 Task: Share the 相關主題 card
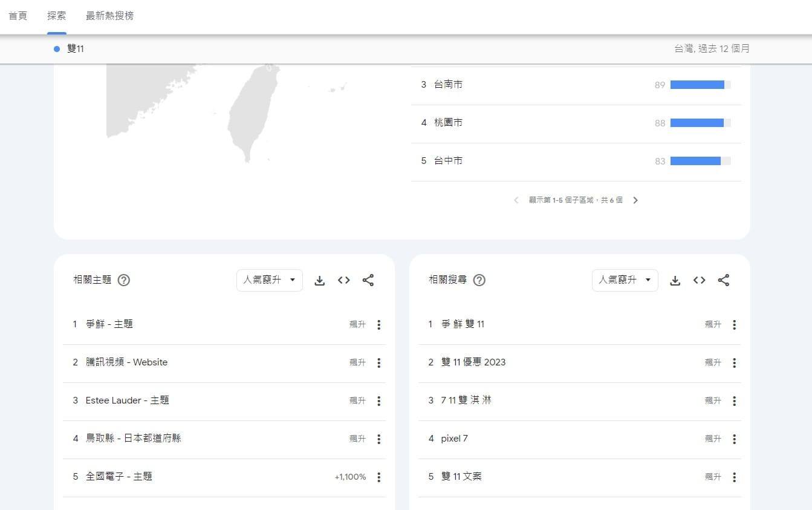click(368, 280)
